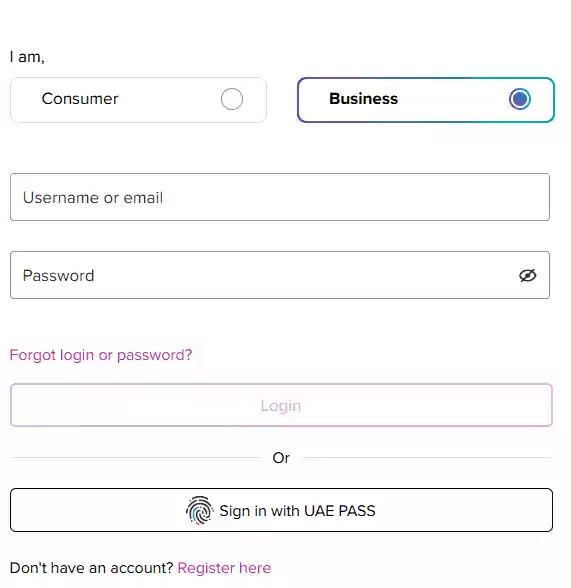The height and width of the screenshot is (588, 571).
Task: Focus the Username or email field
Action: [280, 197]
